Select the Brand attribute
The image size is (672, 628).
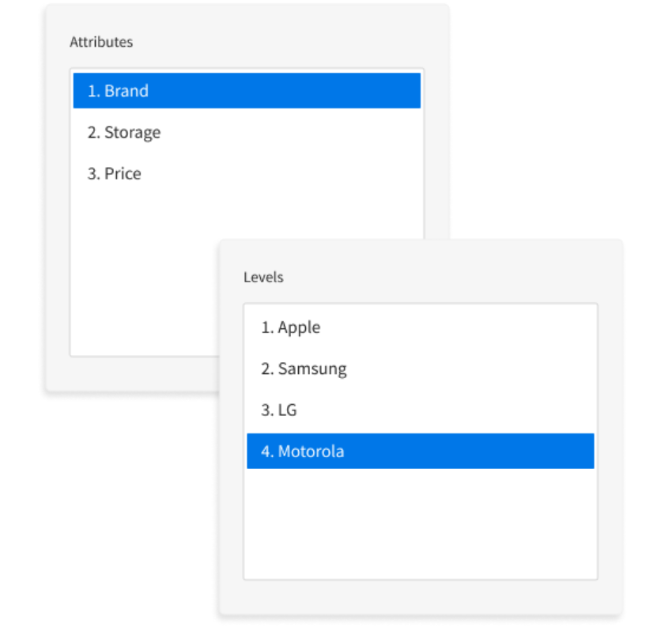coord(126,91)
